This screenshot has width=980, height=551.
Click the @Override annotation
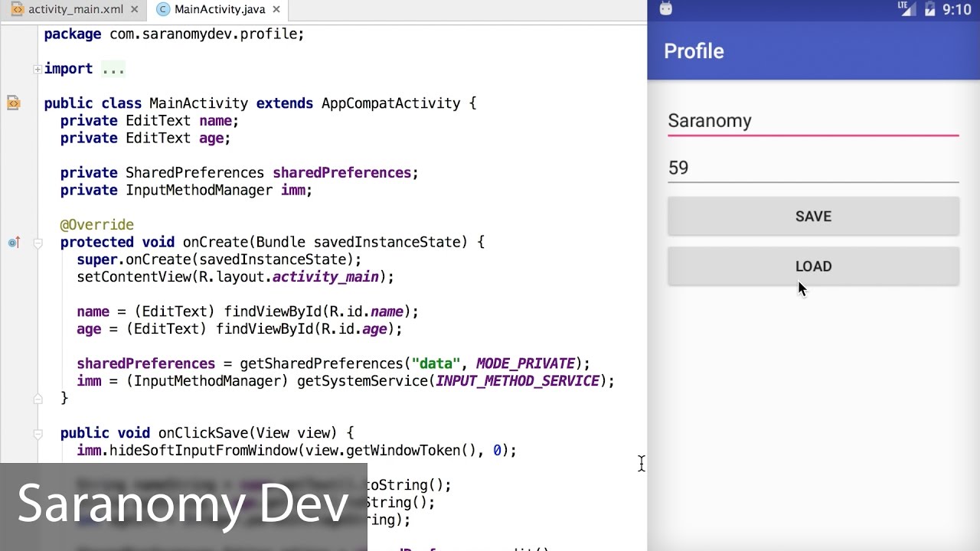point(97,225)
